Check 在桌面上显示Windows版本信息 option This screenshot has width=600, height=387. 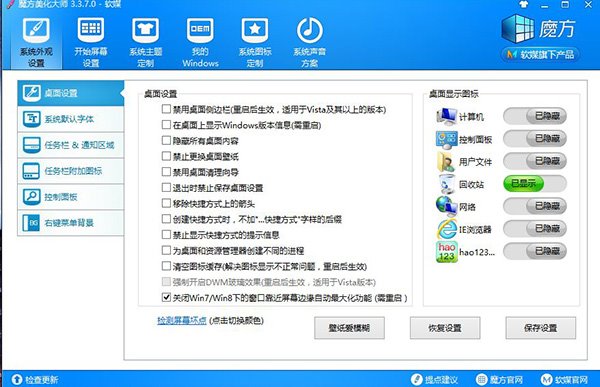pos(166,125)
